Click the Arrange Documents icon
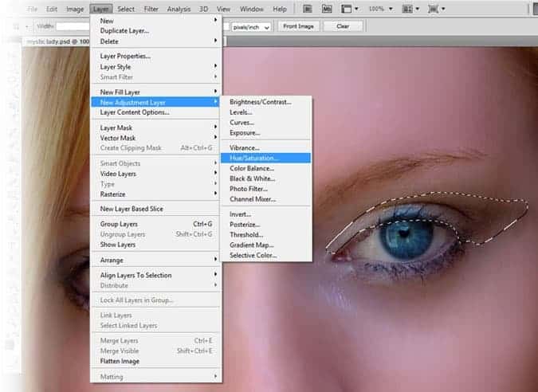This screenshot has width=538, height=392. coord(407,9)
